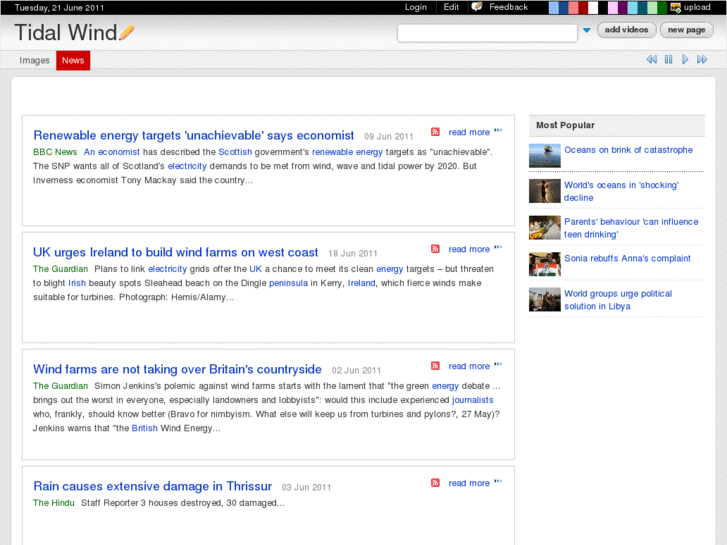Click the Scottish link in first article summary
727x545 pixels.
click(235, 152)
